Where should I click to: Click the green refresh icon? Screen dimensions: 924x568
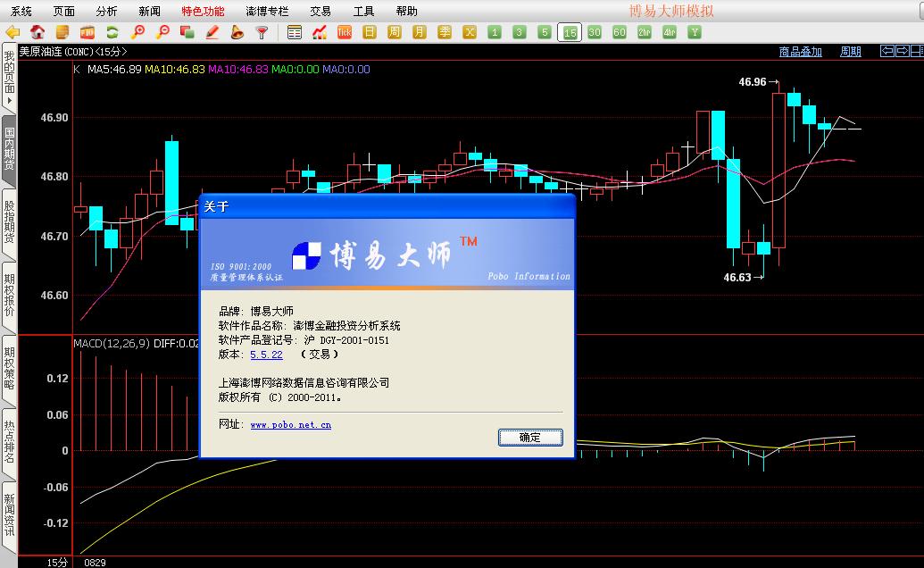(112, 32)
